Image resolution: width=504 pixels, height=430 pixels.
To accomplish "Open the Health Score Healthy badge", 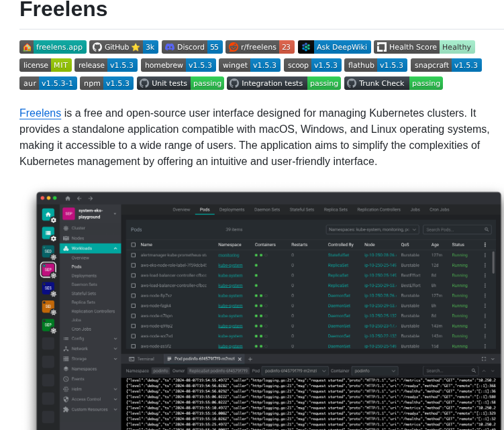I will click(x=424, y=47).
